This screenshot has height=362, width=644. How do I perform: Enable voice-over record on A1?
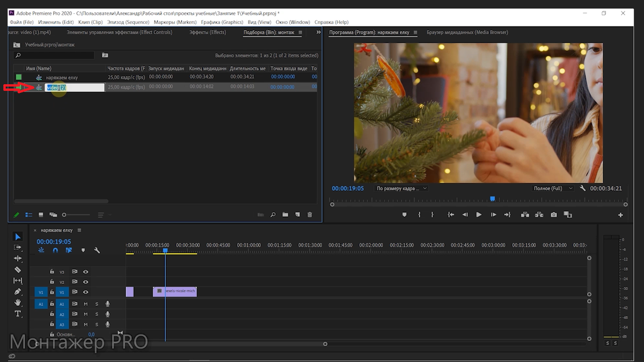pos(108,304)
